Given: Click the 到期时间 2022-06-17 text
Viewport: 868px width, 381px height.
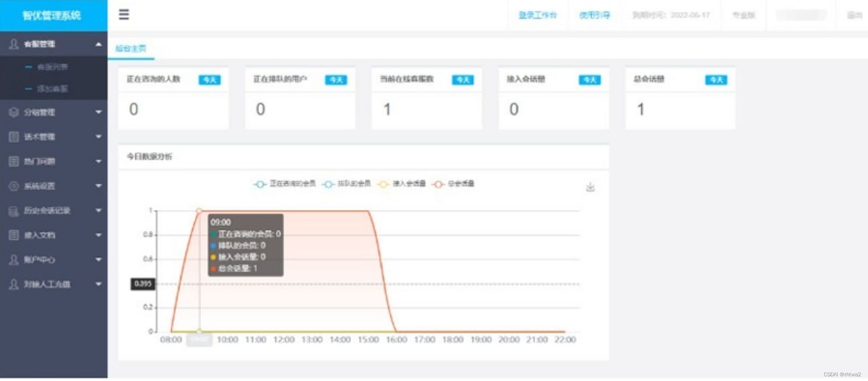Looking at the screenshot, I should pyautogui.click(x=671, y=15).
